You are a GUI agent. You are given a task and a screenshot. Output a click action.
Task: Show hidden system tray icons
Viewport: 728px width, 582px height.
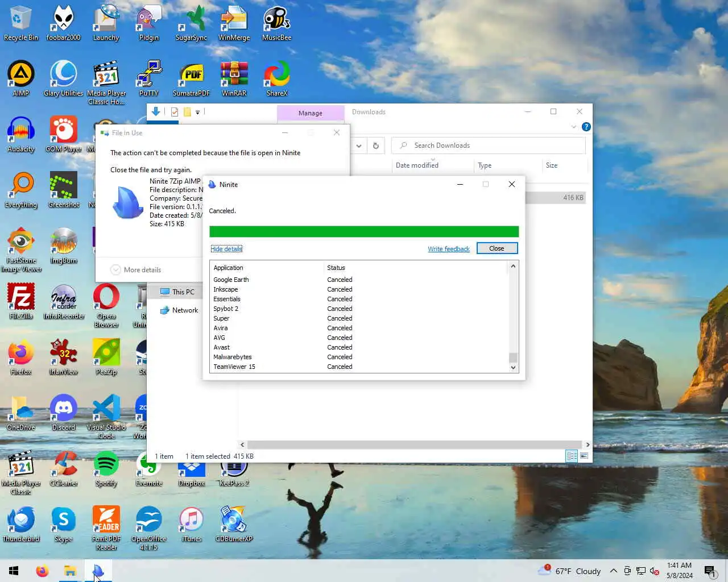(614, 571)
